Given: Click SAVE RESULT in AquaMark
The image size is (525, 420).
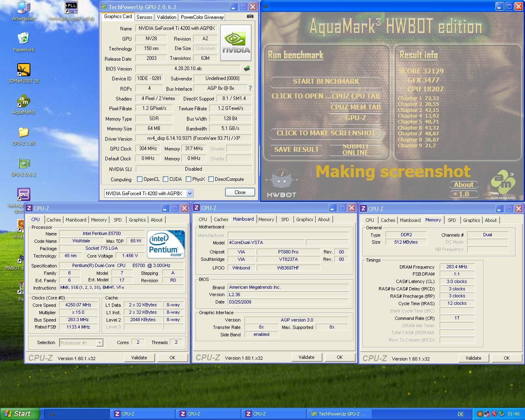Looking at the screenshot, I should pyautogui.click(x=297, y=149).
